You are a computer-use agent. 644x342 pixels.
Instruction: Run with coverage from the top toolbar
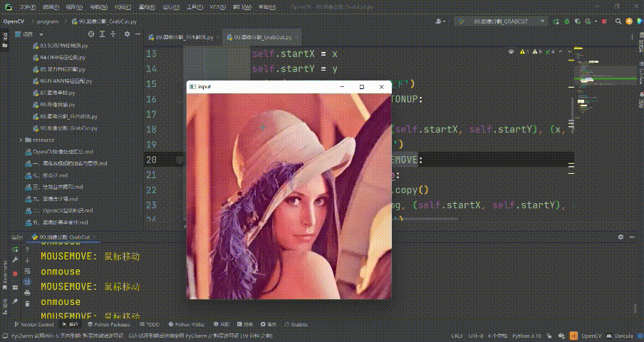(578, 21)
